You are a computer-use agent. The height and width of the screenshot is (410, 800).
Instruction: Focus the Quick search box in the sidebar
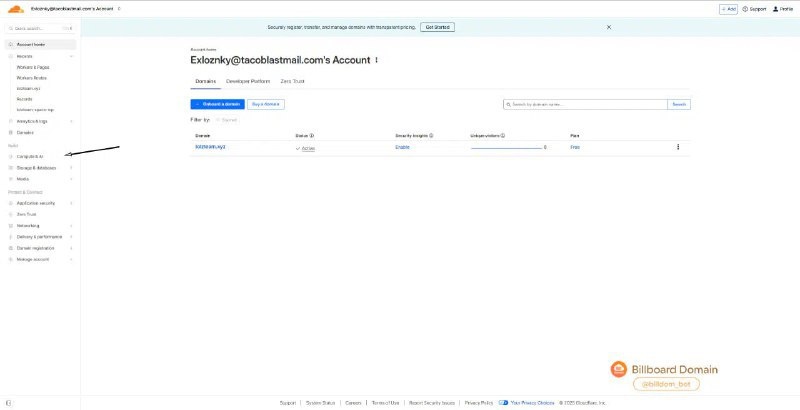[40, 29]
